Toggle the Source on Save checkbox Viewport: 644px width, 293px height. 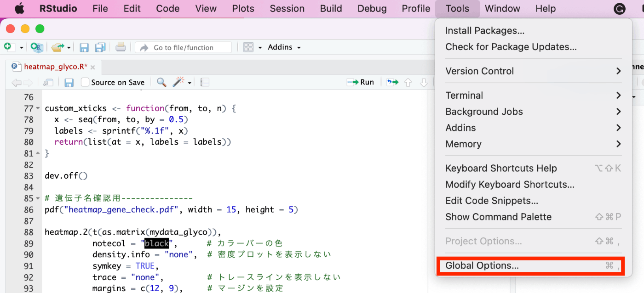(85, 82)
